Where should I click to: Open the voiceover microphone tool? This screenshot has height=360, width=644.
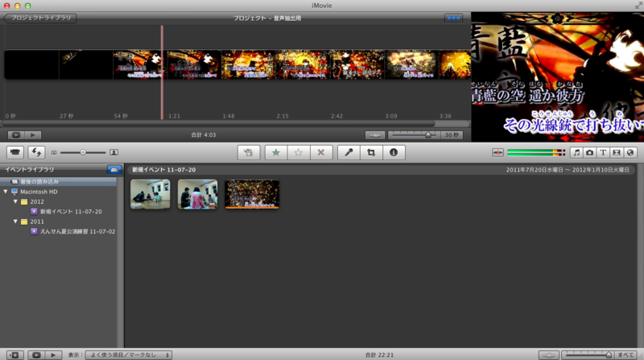click(x=349, y=152)
